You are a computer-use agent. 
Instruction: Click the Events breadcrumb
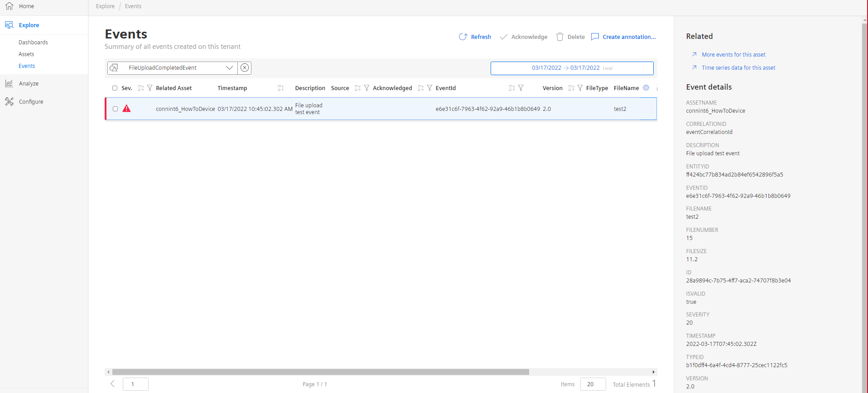(133, 6)
